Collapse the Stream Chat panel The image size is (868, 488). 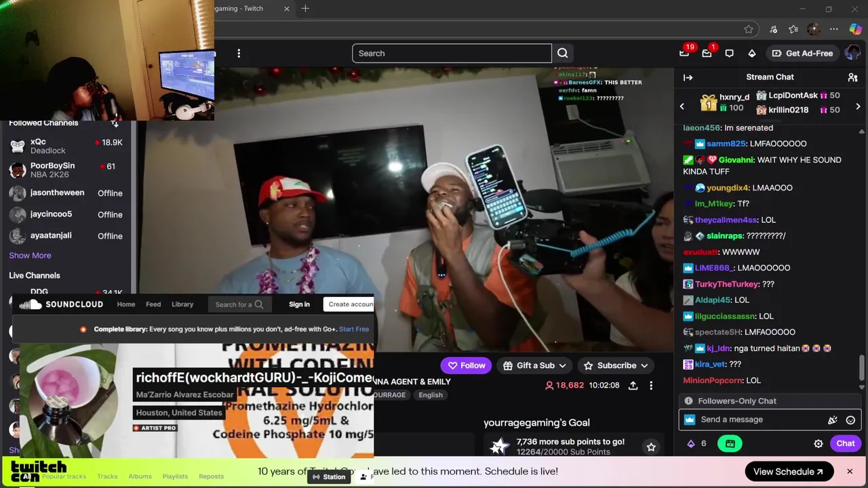click(x=688, y=77)
